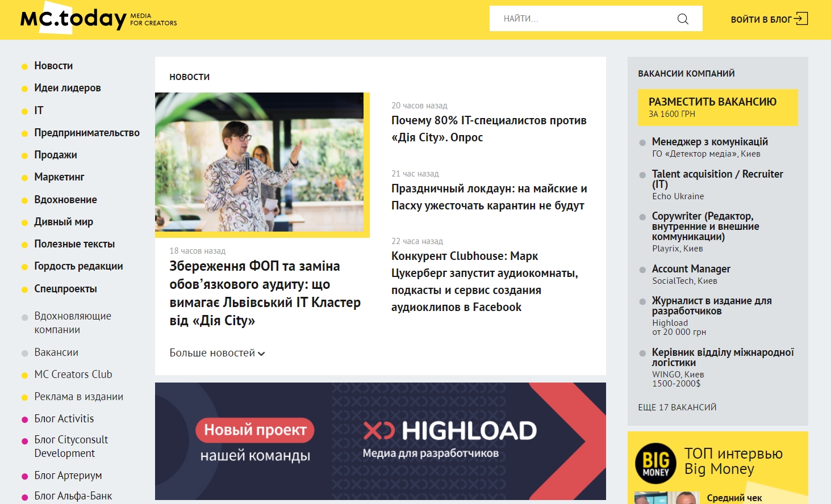Click the 1500-2000$ salary text
This screenshot has height=504, width=831.
tap(677, 384)
